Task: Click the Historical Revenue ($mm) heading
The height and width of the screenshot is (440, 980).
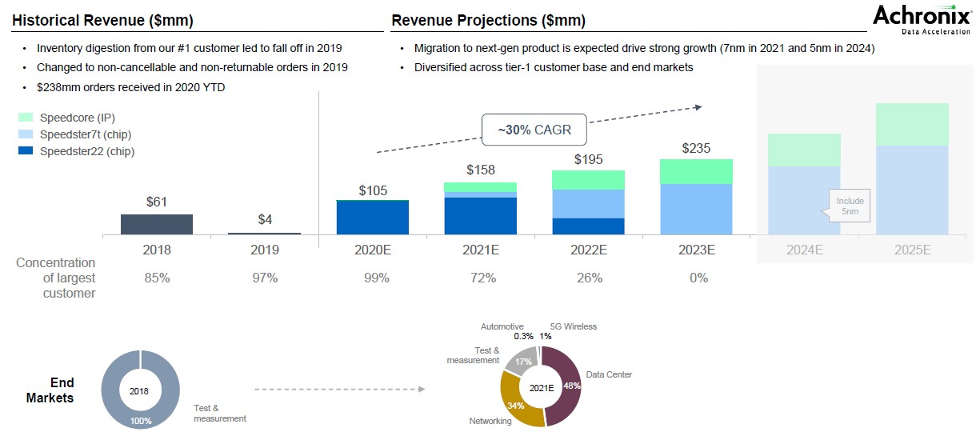Action: pyautogui.click(x=103, y=20)
